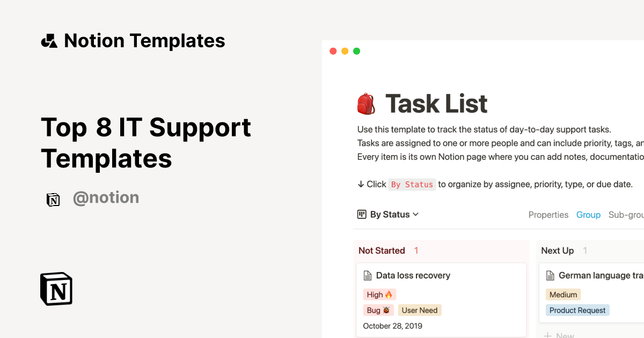Image resolution: width=644 pixels, height=338 pixels.
Task: Select the Sub-group tab
Action: [x=626, y=215]
